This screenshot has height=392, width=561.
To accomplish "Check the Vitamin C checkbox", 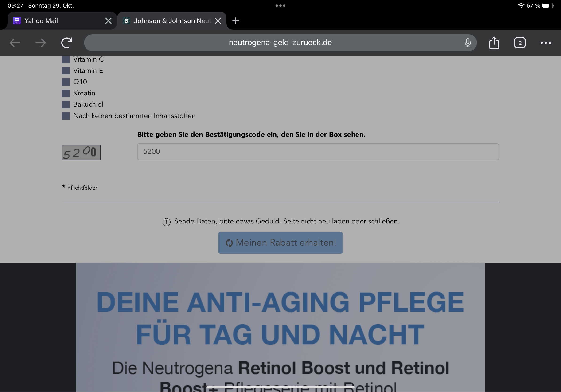I will click(x=66, y=59).
